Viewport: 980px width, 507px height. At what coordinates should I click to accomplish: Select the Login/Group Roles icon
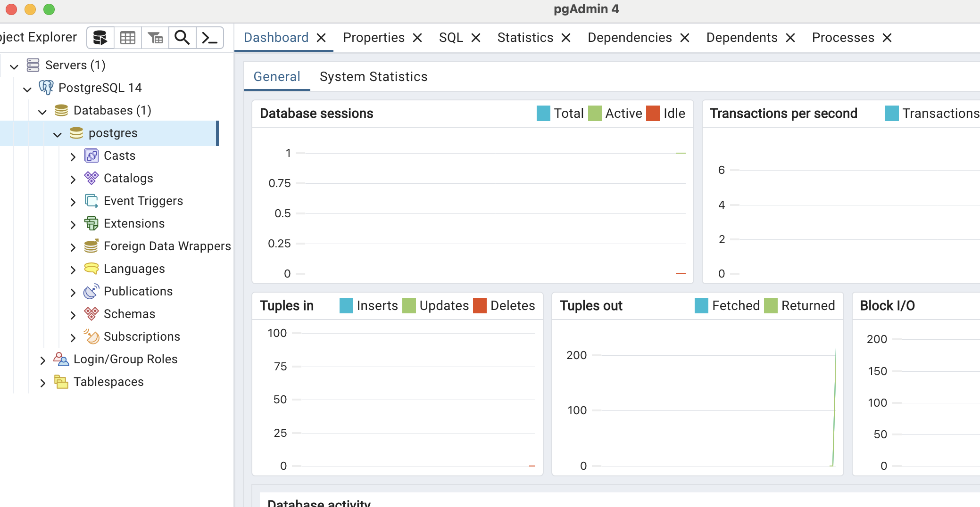point(61,359)
